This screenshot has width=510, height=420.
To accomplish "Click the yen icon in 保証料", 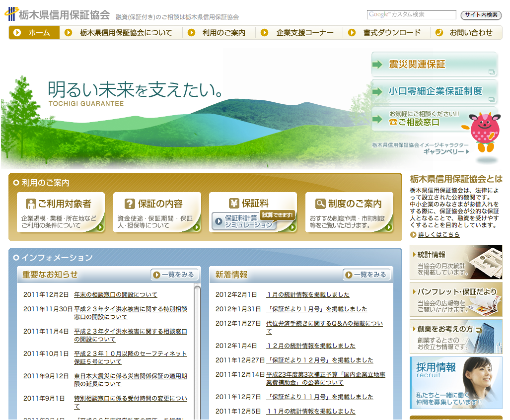I will point(234,203).
